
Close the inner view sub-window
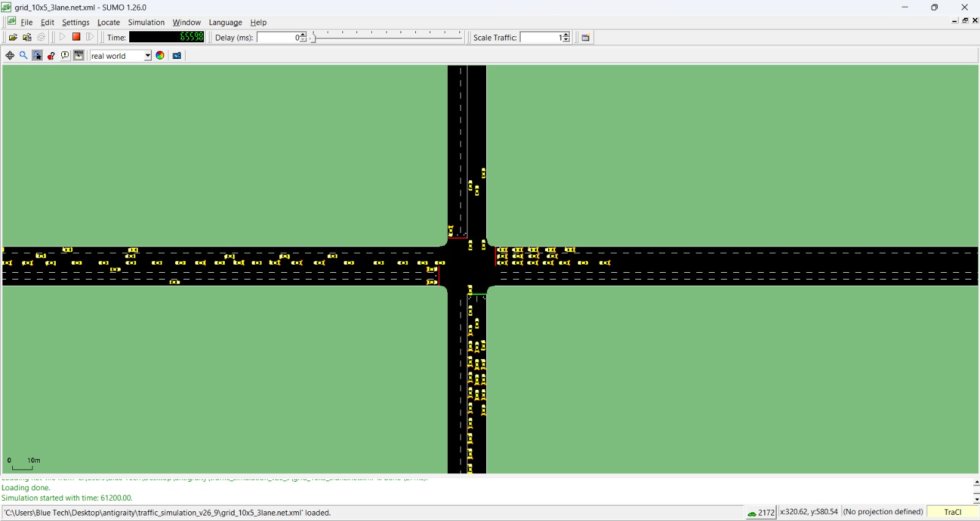975,20
